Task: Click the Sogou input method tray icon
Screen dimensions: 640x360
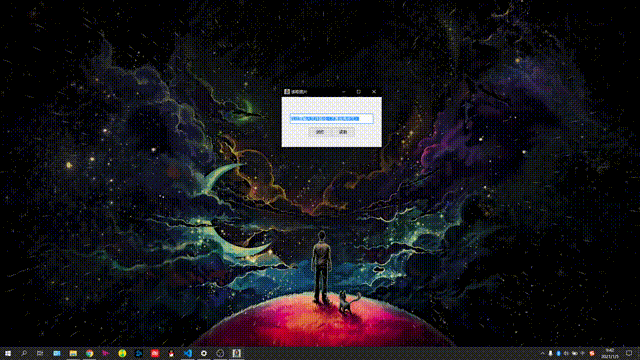Action: [x=592, y=353]
